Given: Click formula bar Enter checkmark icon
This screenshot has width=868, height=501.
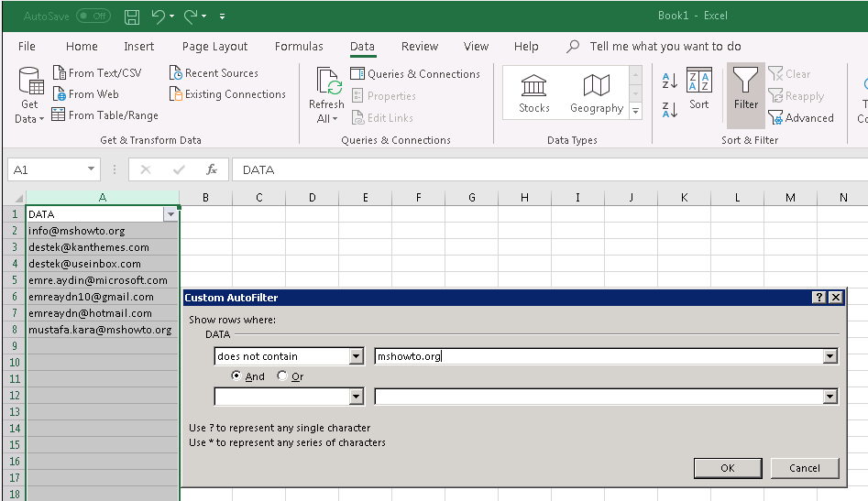Looking at the screenshot, I should pyautogui.click(x=179, y=169).
